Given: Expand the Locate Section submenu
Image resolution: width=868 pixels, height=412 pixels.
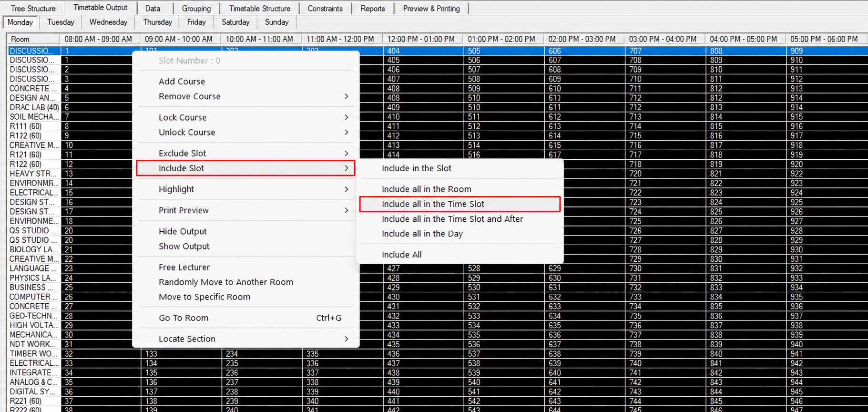Looking at the screenshot, I should 245,339.
